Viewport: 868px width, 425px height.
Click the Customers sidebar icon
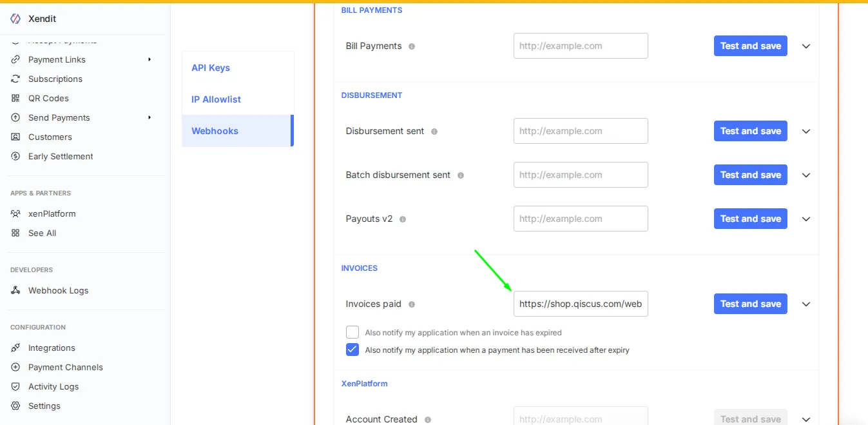tap(15, 137)
